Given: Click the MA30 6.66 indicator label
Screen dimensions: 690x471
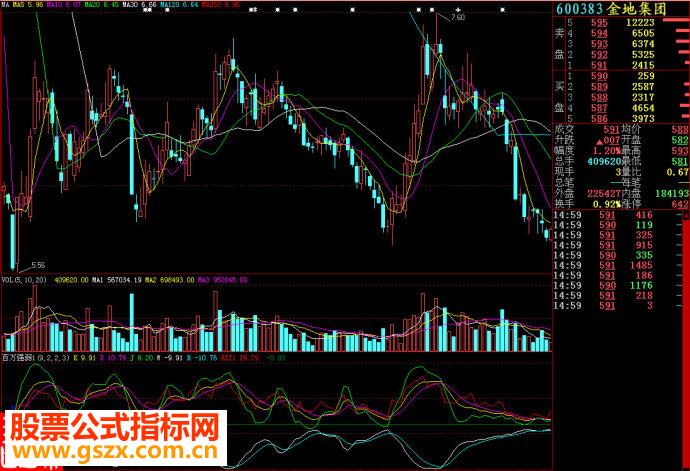Looking at the screenshot, I should click(139, 4).
